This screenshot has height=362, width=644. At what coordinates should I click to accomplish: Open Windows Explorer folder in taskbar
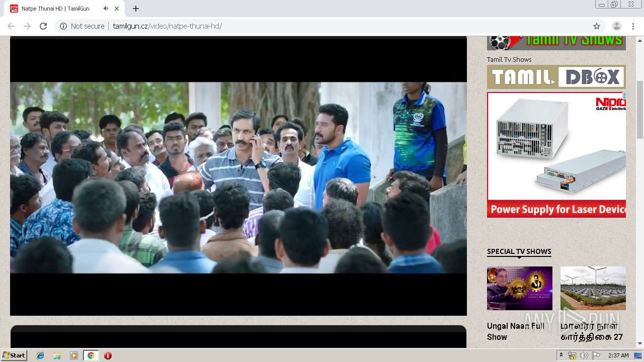pos(57,355)
